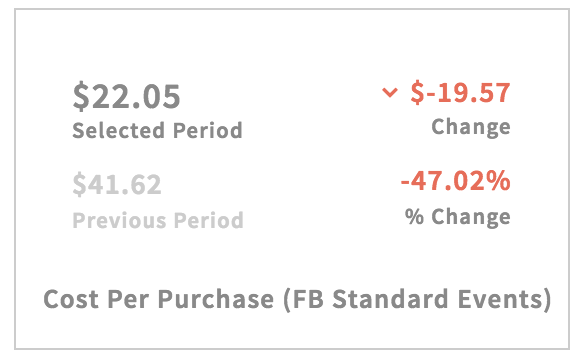Click the word Standard in the title

(390, 299)
